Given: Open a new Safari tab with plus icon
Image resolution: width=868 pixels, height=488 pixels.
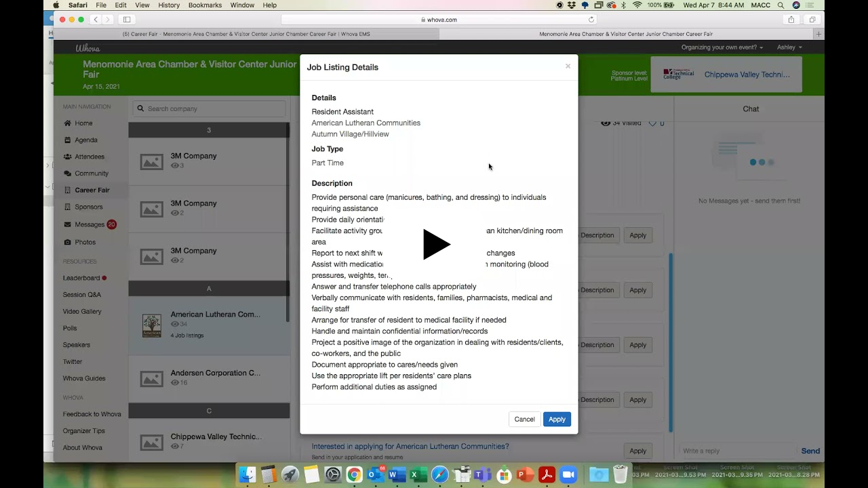Looking at the screenshot, I should pyautogui.click(x=818, y=34).
